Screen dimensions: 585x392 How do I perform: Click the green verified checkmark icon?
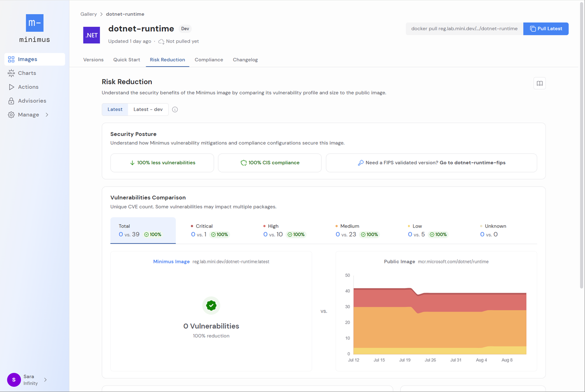click(211, 305)
